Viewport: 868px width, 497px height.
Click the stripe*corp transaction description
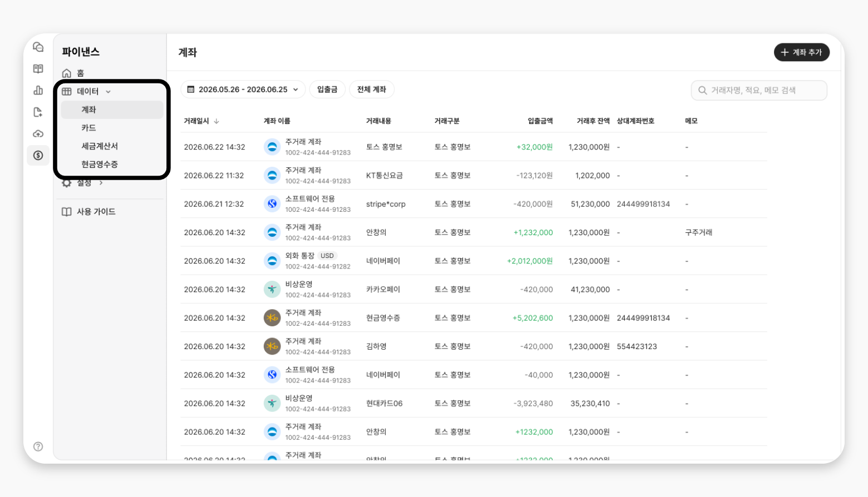pos(386,204)
